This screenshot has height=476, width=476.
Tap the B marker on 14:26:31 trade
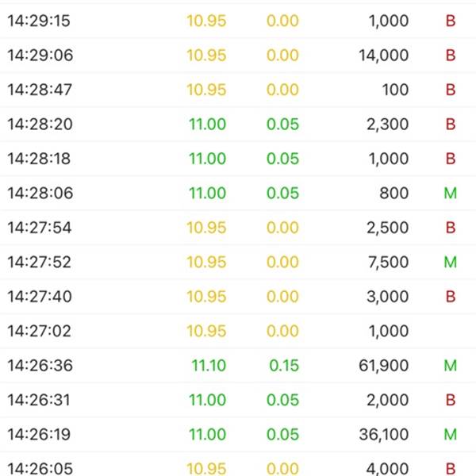click(451, 400)
